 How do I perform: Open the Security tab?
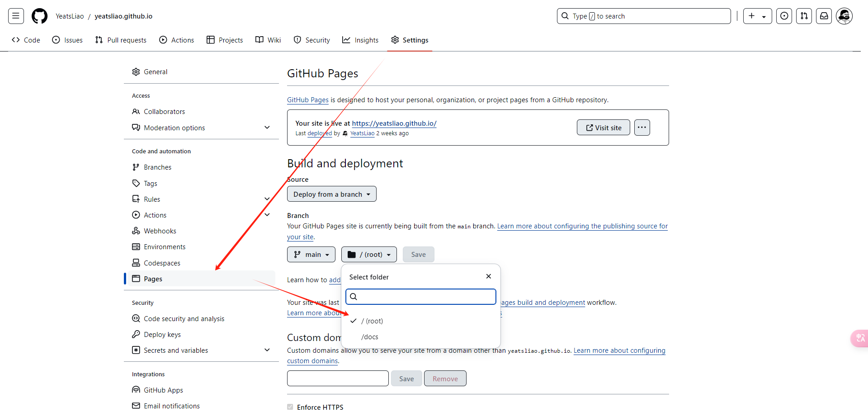[x=311, y=40]
